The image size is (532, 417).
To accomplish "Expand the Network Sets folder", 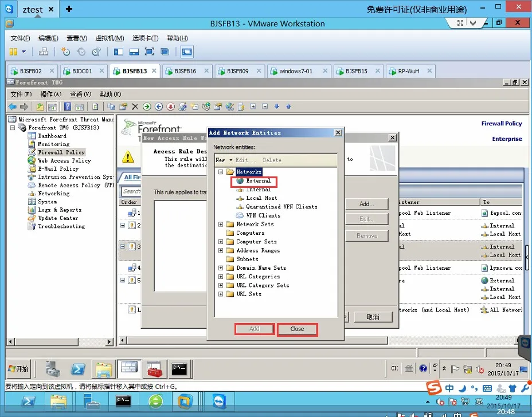I will pos(221,224).
